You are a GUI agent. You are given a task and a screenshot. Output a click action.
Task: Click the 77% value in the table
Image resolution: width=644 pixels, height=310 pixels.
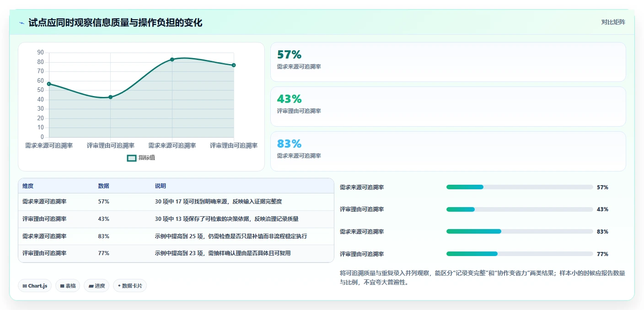click(x=103, y=253)
